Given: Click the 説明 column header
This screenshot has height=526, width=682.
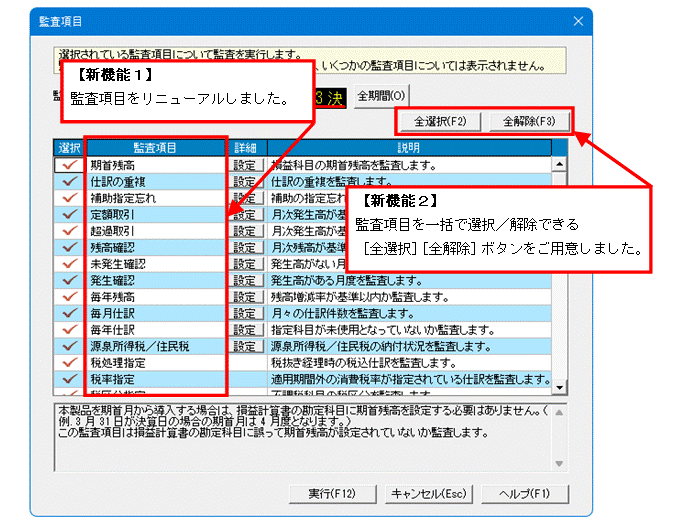Looking at the screenshot, I should point(409,148).
